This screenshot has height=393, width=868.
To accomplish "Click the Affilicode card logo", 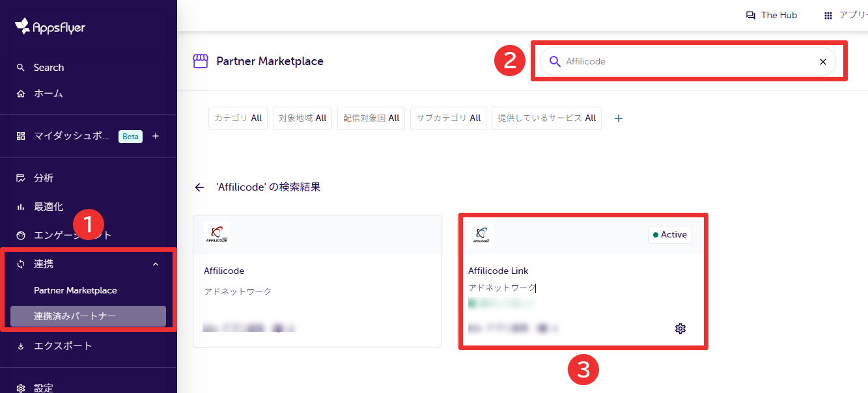I will tap(217, 235).
